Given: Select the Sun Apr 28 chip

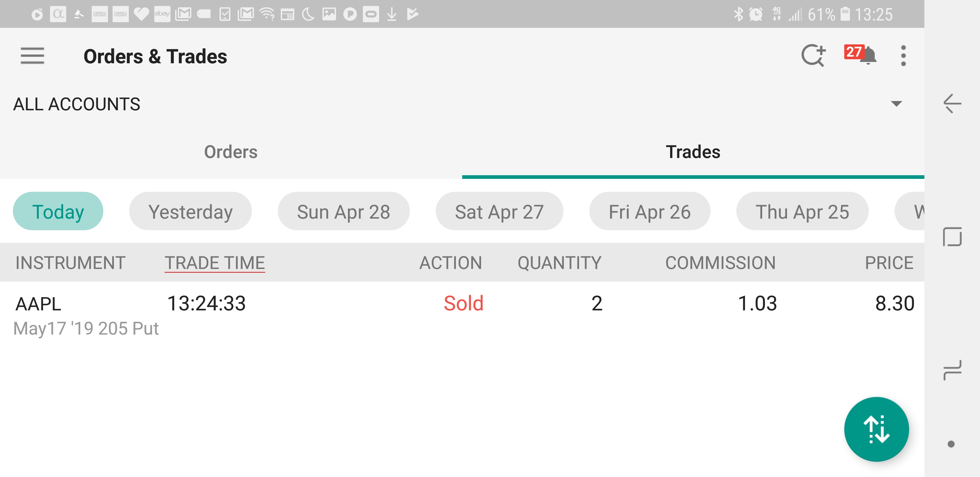Looking at the screenshot, I should point(344,211).
